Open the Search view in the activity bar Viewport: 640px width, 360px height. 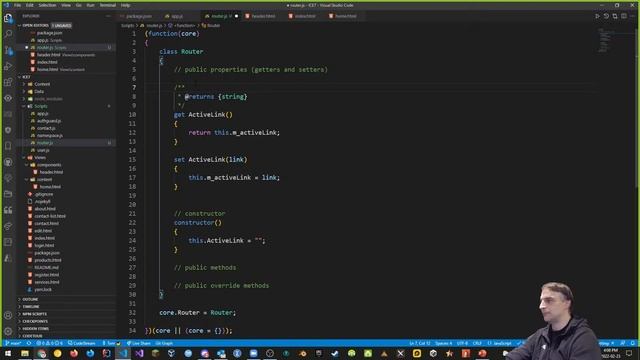[8, 34]
